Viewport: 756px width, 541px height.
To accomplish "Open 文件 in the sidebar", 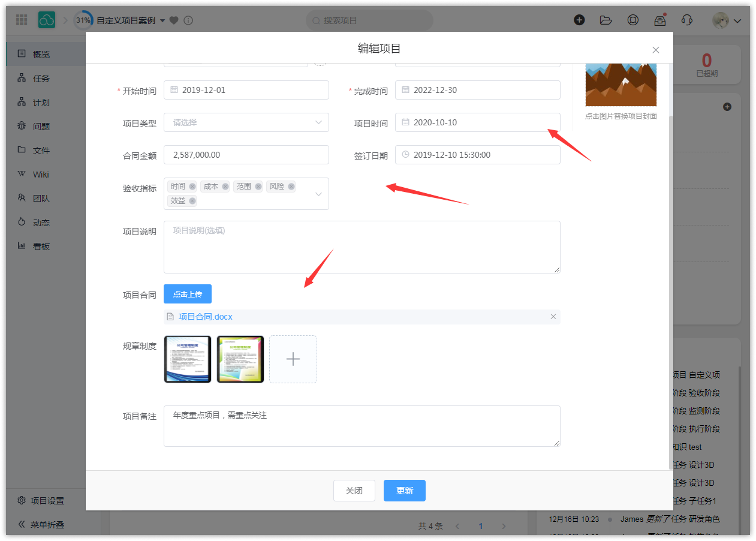I will pyautogui.click(x=46, y=150).
